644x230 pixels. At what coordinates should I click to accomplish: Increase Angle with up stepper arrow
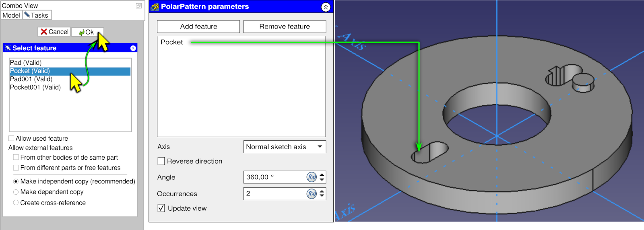pos(322,175)
